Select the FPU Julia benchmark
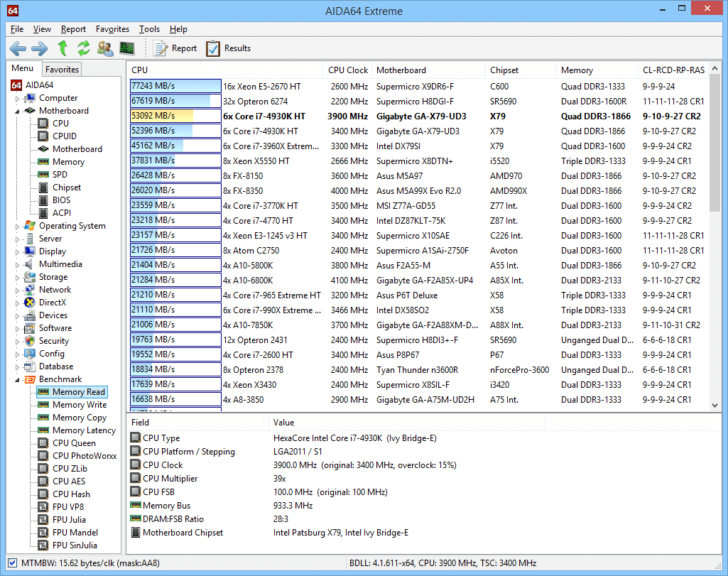Screen dimensions: 728x576 pyautogui.click(x=71, y=519)
